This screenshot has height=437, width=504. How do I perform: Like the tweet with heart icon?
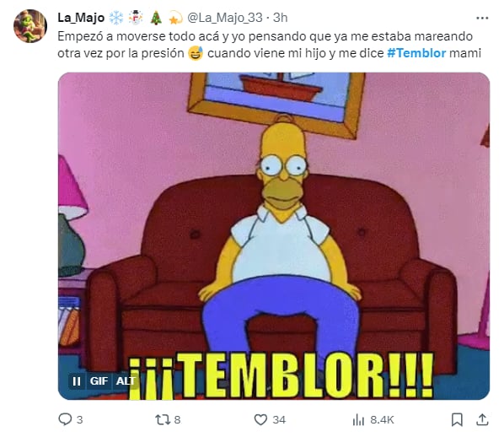point(260,419)
